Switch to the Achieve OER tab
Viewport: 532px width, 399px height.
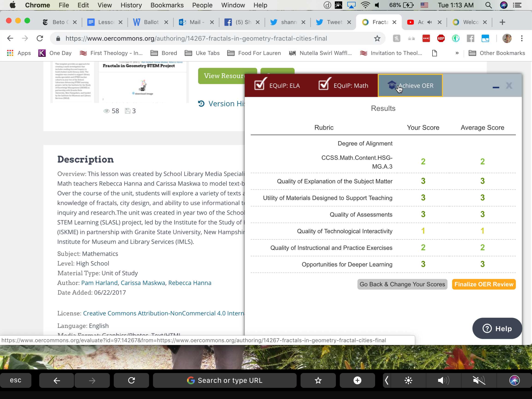pos(410,85)
